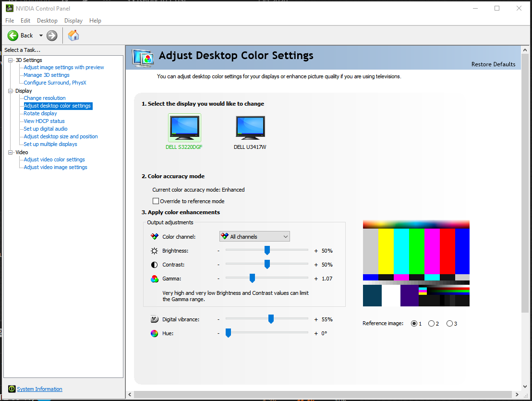Screen dimensions: 532x401
Task: Click the Contrast slider handle
Action: (x=267, y=264)
